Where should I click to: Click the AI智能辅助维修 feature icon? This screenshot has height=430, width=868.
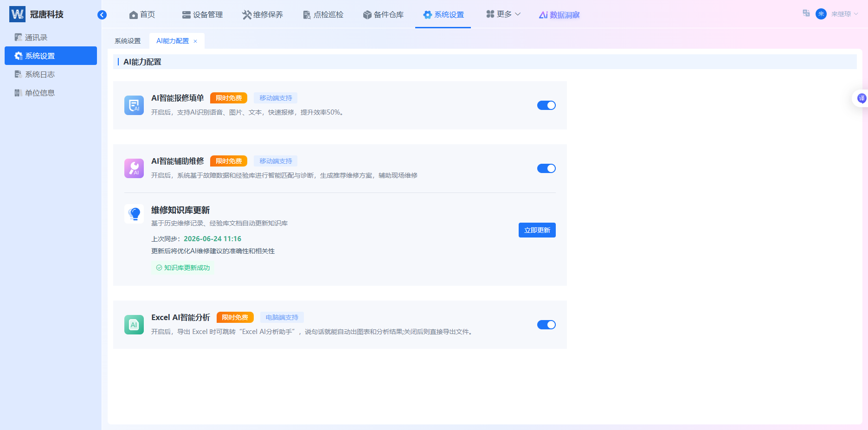(134, 168)
